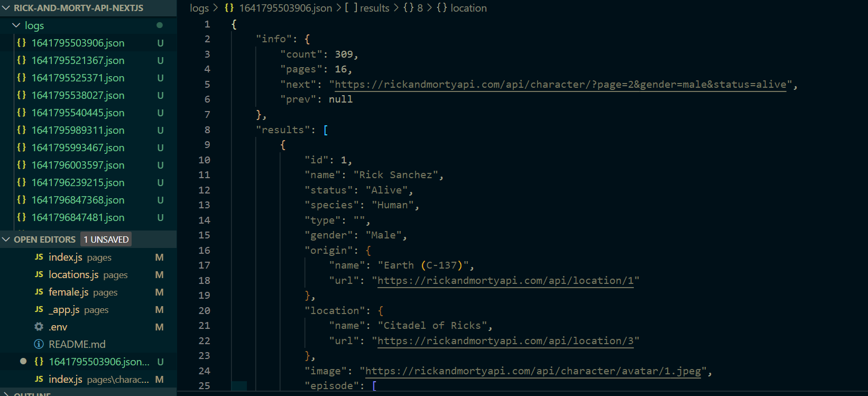Open the next page API link

(x=561, y=85)
